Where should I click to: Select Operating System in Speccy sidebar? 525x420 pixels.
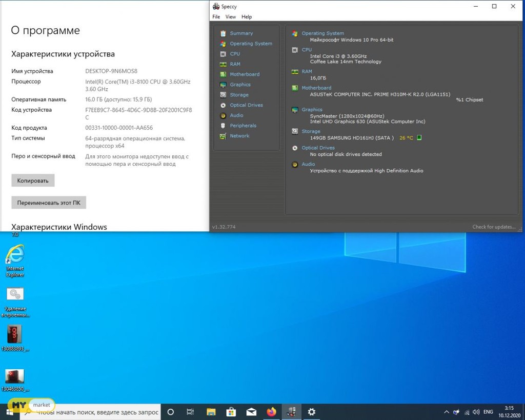coord(251,44)
